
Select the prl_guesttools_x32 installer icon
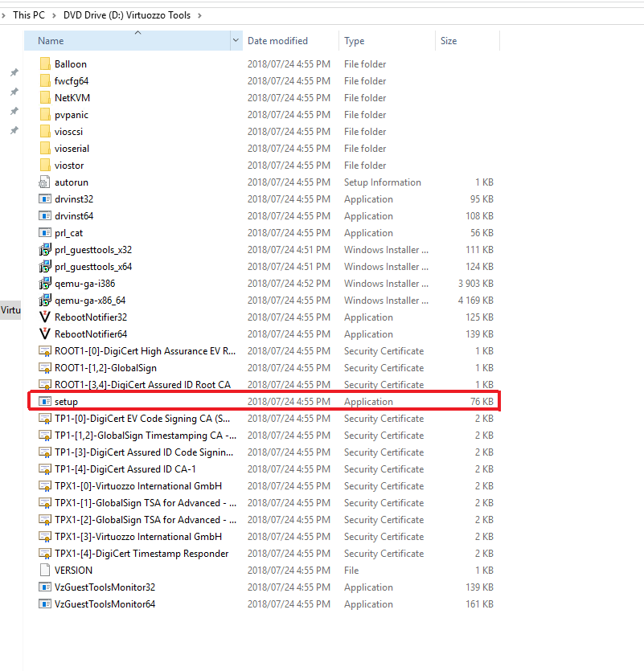[x=45, y=249]
